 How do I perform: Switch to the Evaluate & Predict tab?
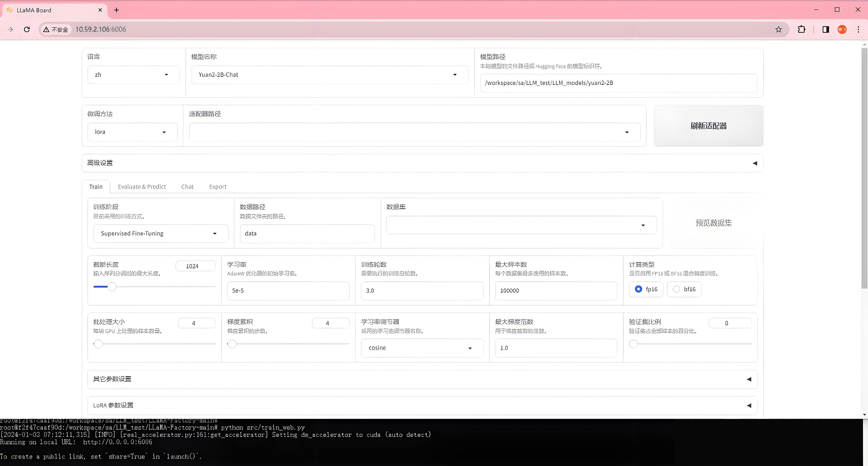click(x=142, y=187)
